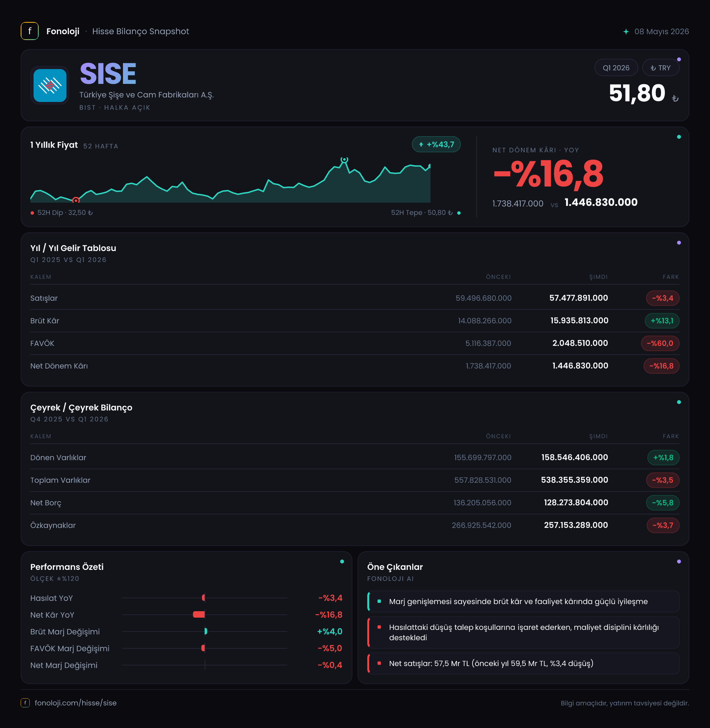This screenshot has width=710, height=728.
Task: Click the lira symbol next to 51,80
Action: pos(675,98)
